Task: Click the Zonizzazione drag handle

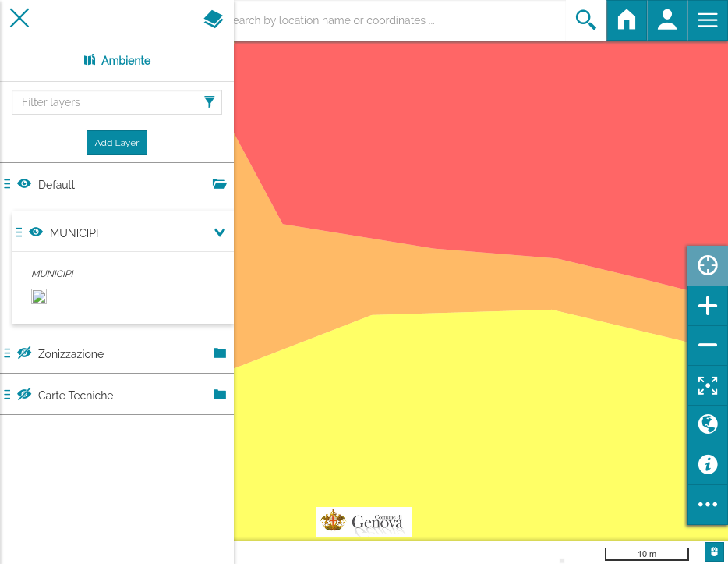Action: [7, 353]
